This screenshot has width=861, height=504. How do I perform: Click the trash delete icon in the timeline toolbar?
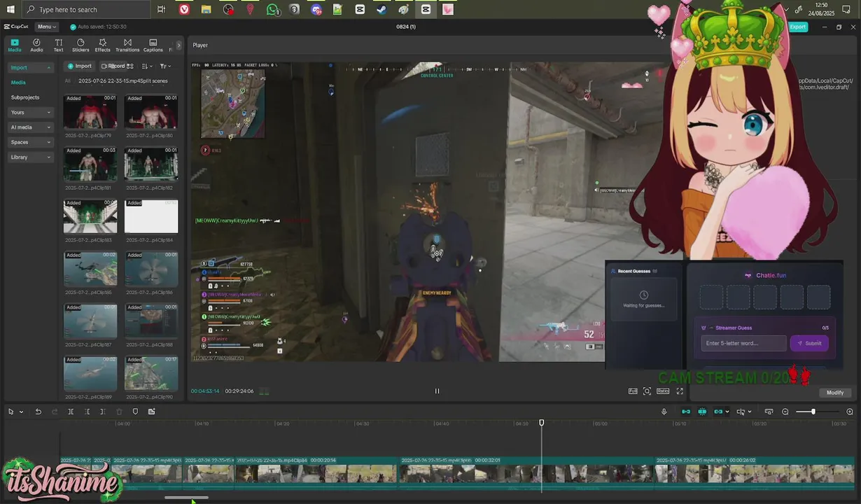point(119,412)
